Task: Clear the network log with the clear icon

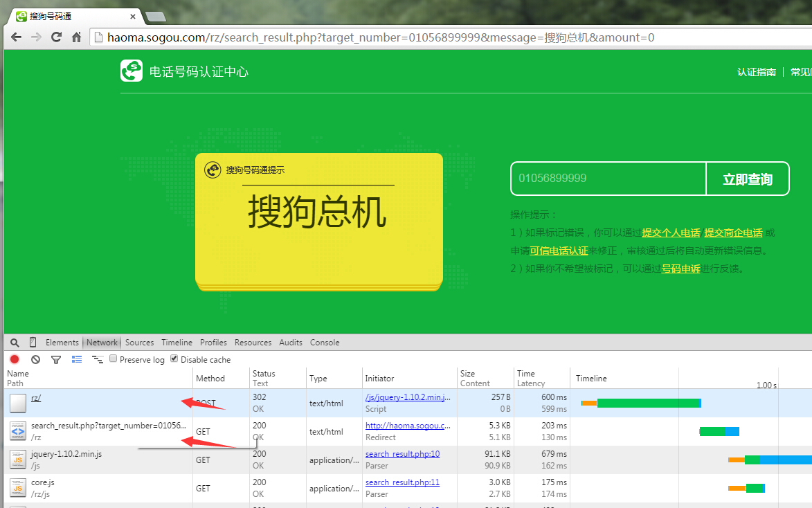Action: point(35,359)
